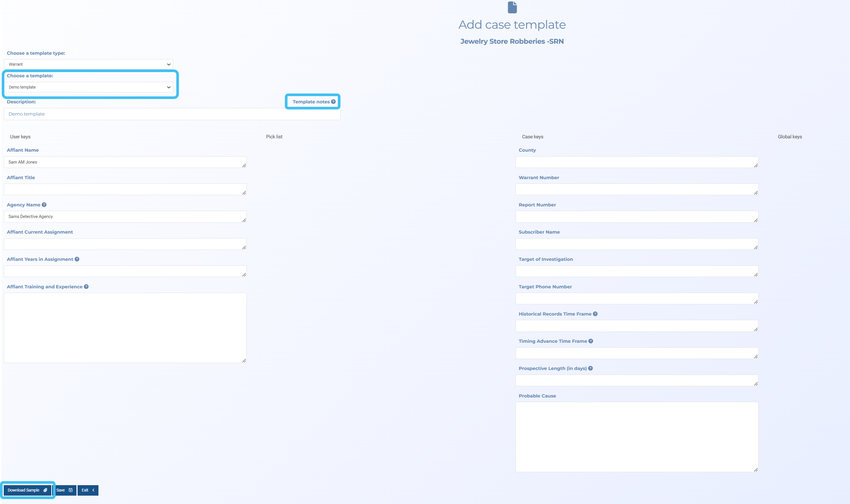
Task: Click Prospective Length help icon
Action: click(x=590, y=368)
